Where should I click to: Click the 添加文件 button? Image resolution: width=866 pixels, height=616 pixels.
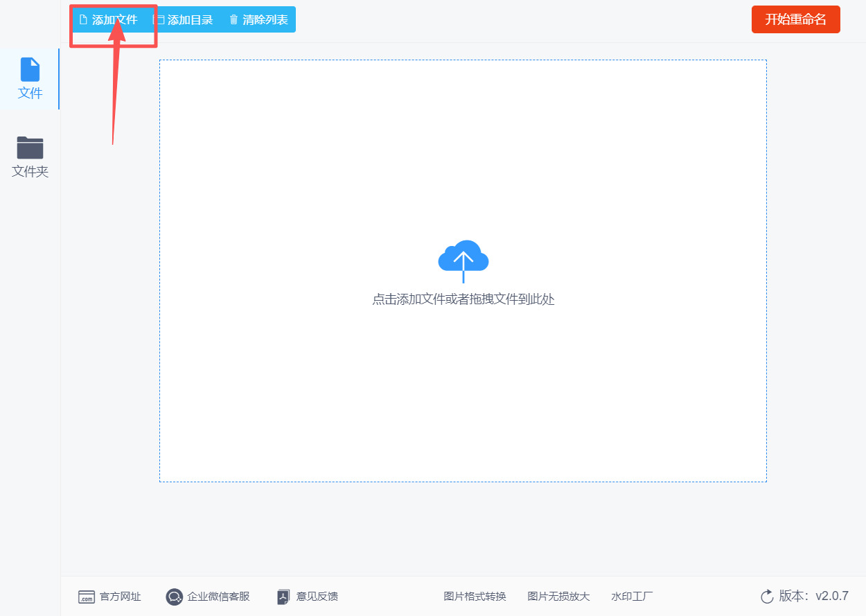tap(108, 19)
